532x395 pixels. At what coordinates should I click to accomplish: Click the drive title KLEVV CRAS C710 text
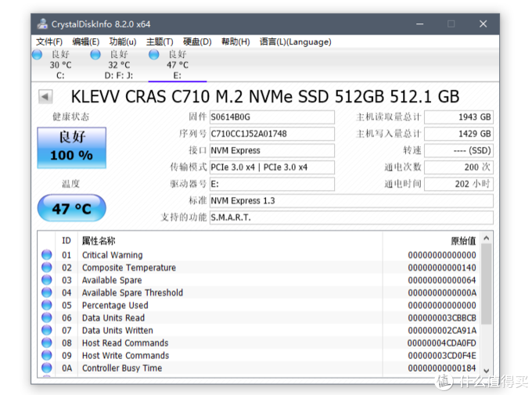click(265, 97)
